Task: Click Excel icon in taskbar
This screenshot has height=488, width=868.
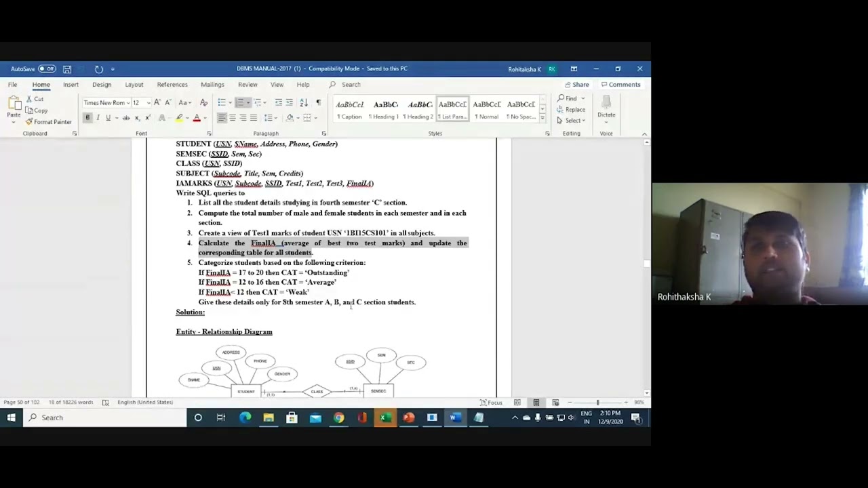Action: coord(385,418)
